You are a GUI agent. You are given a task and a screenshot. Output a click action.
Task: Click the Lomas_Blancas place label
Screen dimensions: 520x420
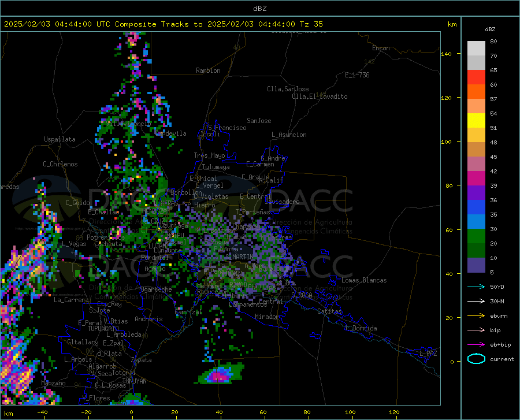[364, 280]
